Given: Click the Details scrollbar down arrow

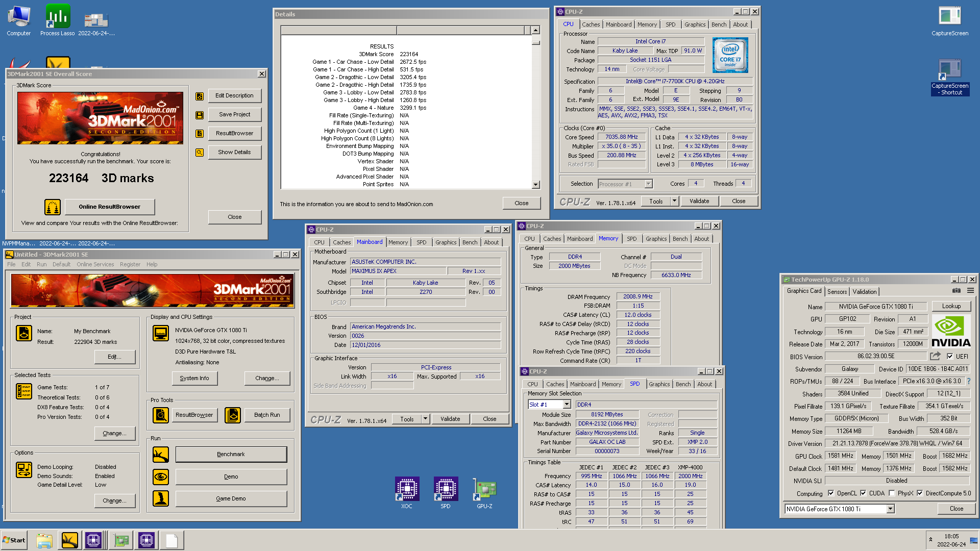Looking at the screenshot, I should coord(535,185).
